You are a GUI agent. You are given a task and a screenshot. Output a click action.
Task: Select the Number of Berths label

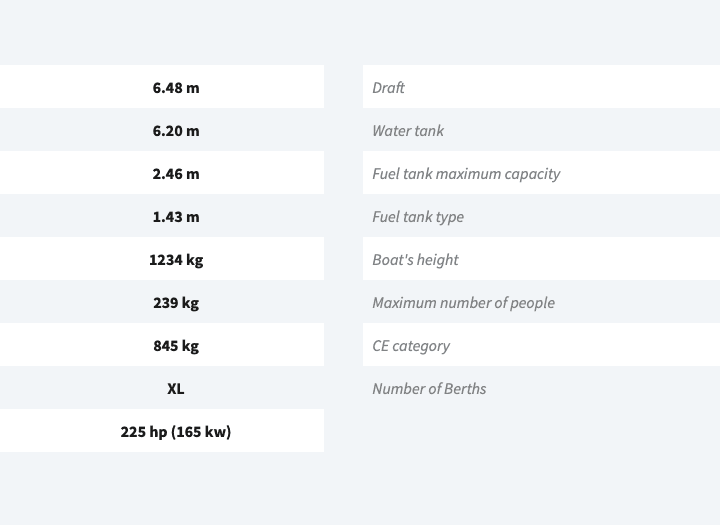(429, 389)
